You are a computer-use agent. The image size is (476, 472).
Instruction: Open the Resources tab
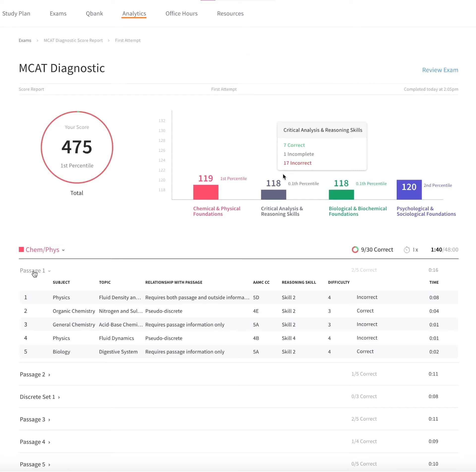230,13
